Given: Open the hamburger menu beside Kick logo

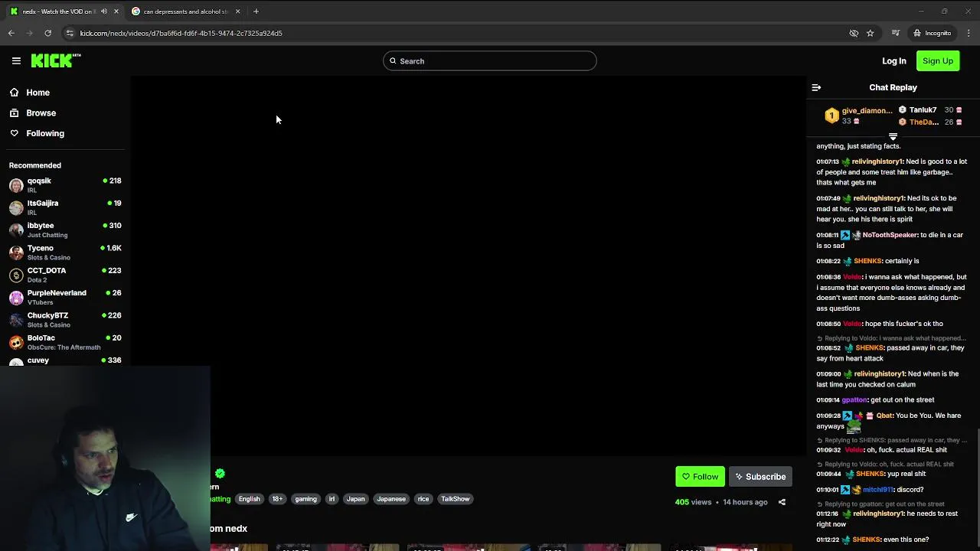Looking at the screenshot, I should 16,61.
